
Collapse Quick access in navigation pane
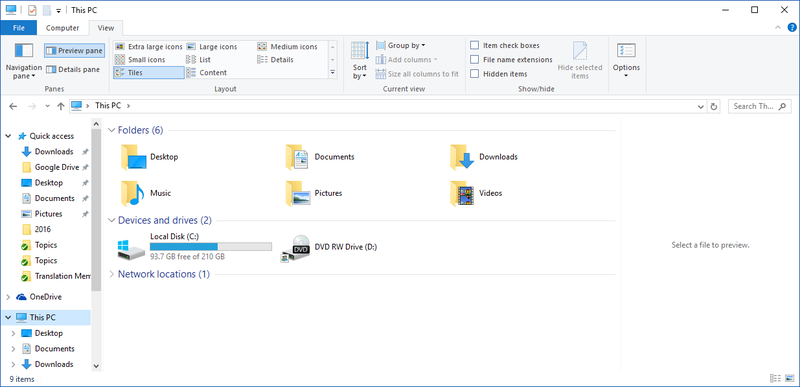[8, 136]
